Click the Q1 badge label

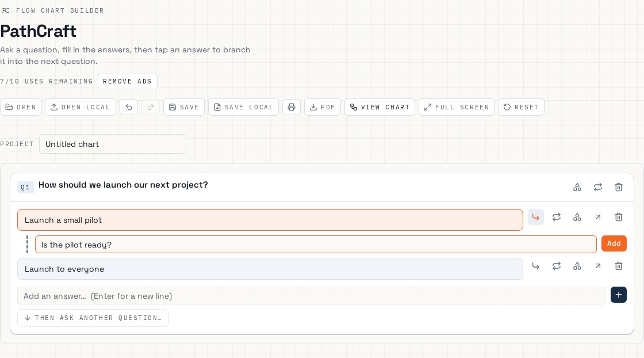[25, 188]
